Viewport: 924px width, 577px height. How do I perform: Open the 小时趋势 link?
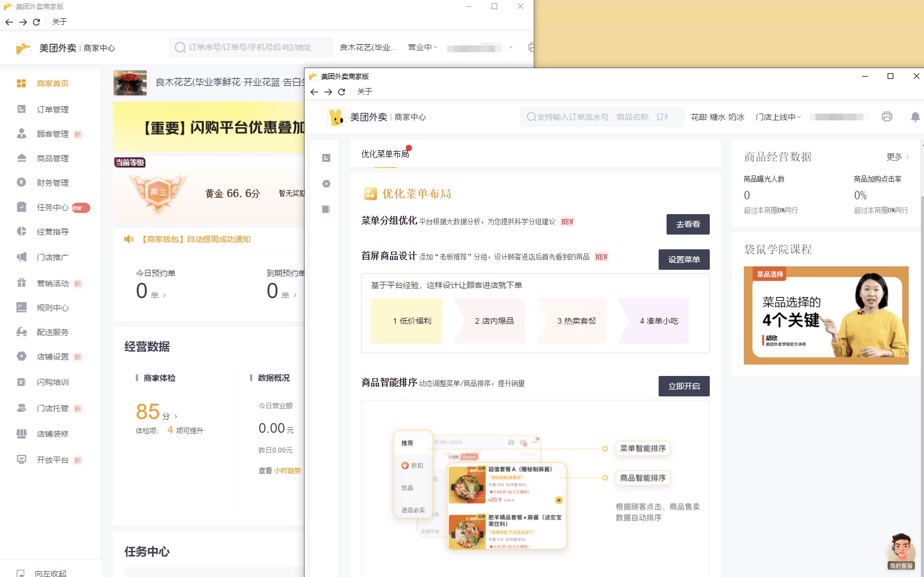(x=287, y=471)
